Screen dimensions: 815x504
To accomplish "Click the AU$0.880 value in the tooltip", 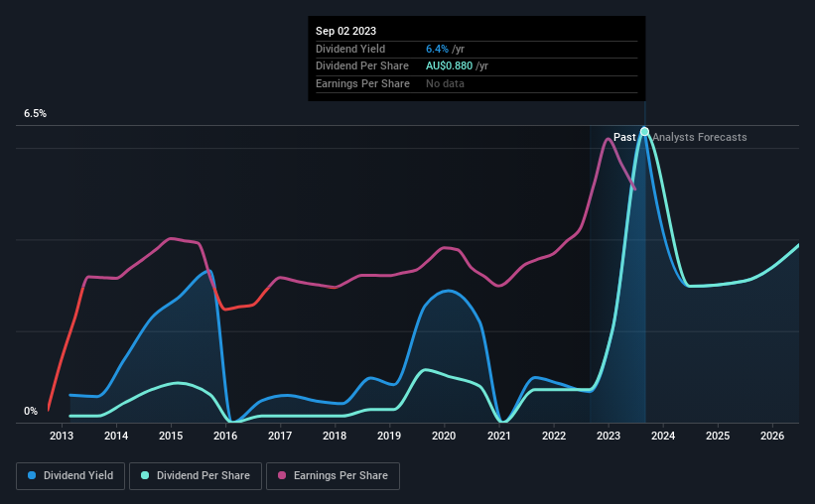I will 449,66.
